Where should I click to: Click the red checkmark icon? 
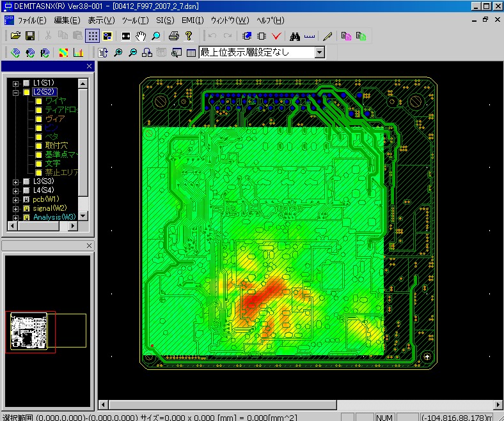277,36
